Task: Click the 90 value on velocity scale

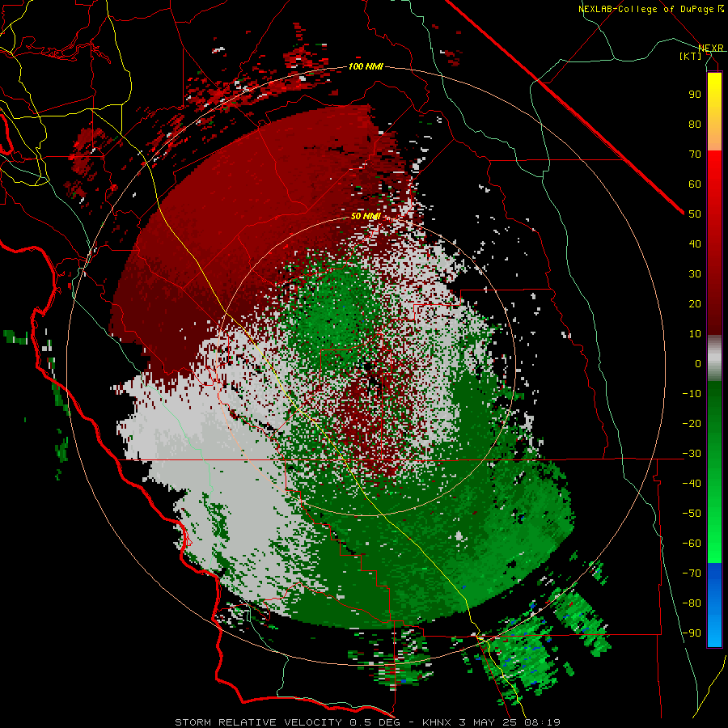Action: tap(695, 95)
